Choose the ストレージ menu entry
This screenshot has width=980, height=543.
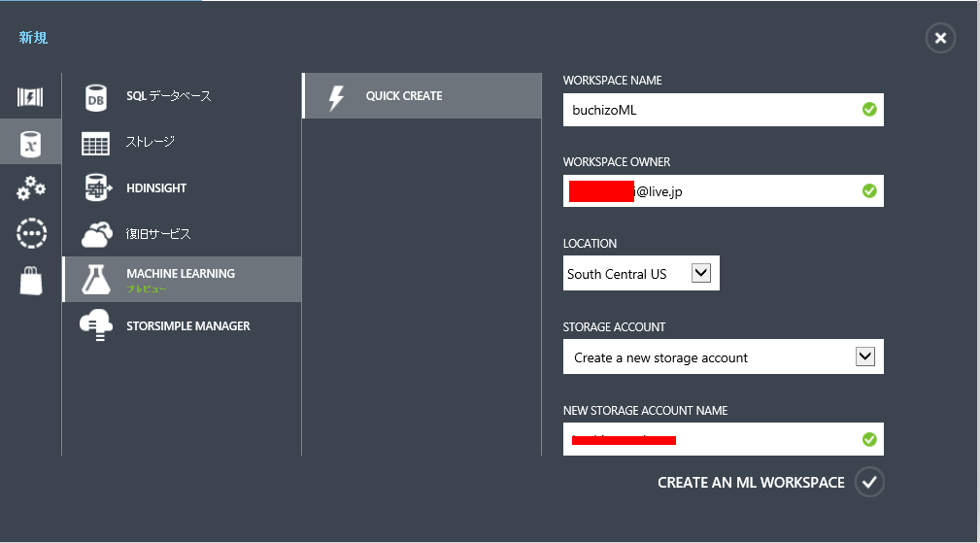[150, 143]
